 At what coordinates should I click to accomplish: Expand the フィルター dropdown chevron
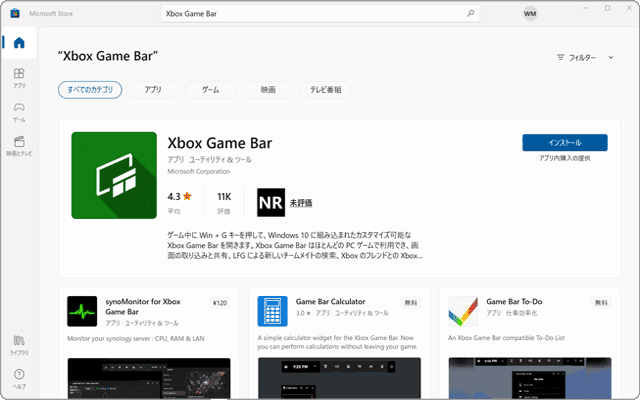tap(611, 58)
